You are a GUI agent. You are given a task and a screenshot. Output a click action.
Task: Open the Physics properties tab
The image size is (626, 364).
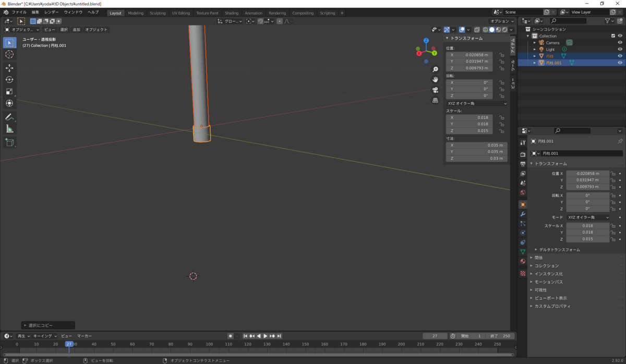click(523, 233)
